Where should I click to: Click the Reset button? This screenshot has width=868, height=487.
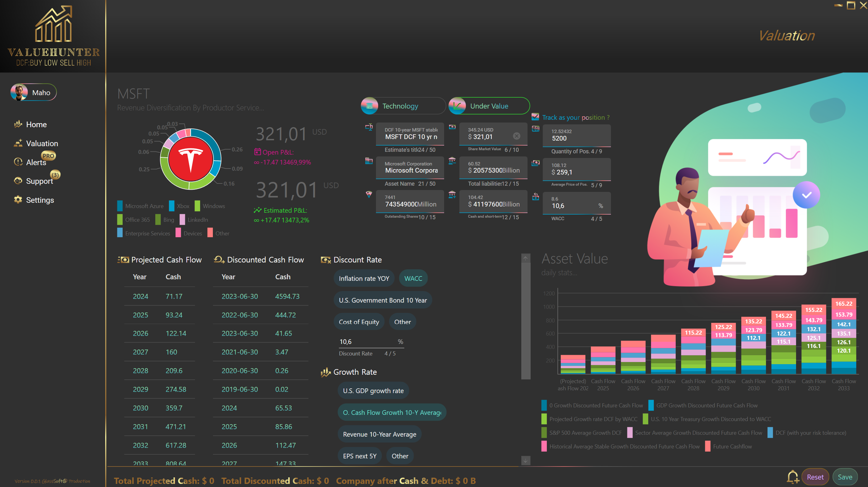(x=815, y=477)
